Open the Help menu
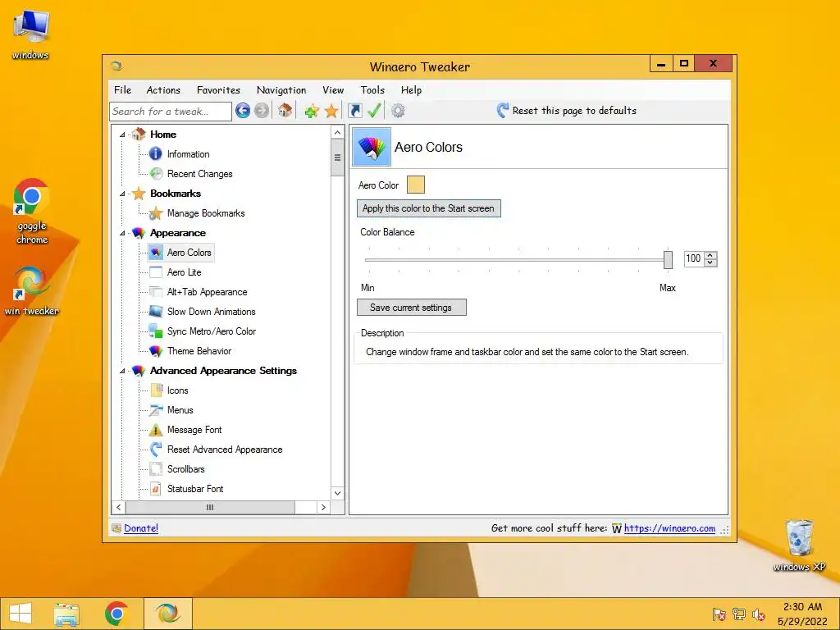This screenshot has height=630, width=840. 412,90
